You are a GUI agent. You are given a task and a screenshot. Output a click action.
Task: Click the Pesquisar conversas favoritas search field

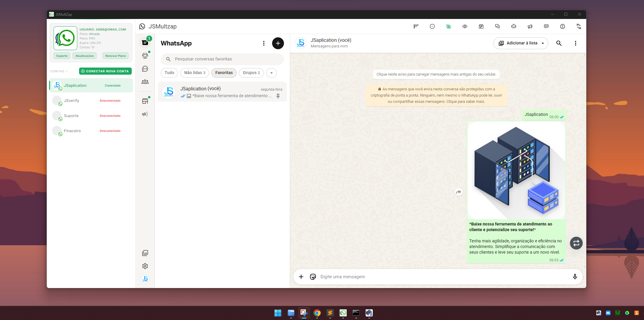click(x=222, y=59)
